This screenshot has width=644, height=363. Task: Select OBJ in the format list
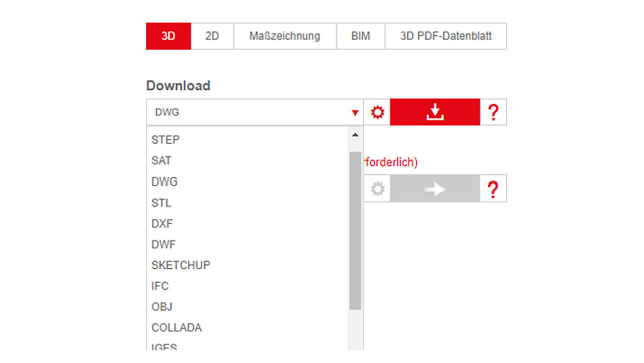tap(161, 306)
